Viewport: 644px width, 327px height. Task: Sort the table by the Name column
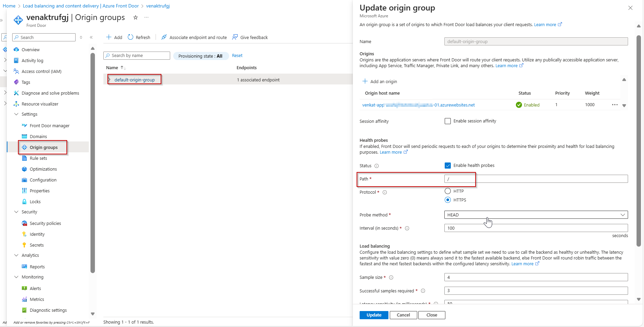click(116, 68)
